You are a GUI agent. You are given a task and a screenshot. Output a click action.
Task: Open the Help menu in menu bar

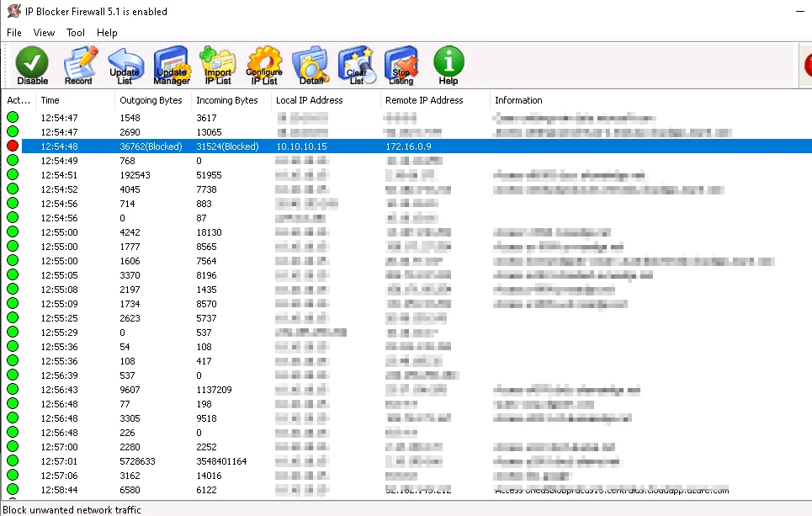pyautogui.click(x=107, y=33)
